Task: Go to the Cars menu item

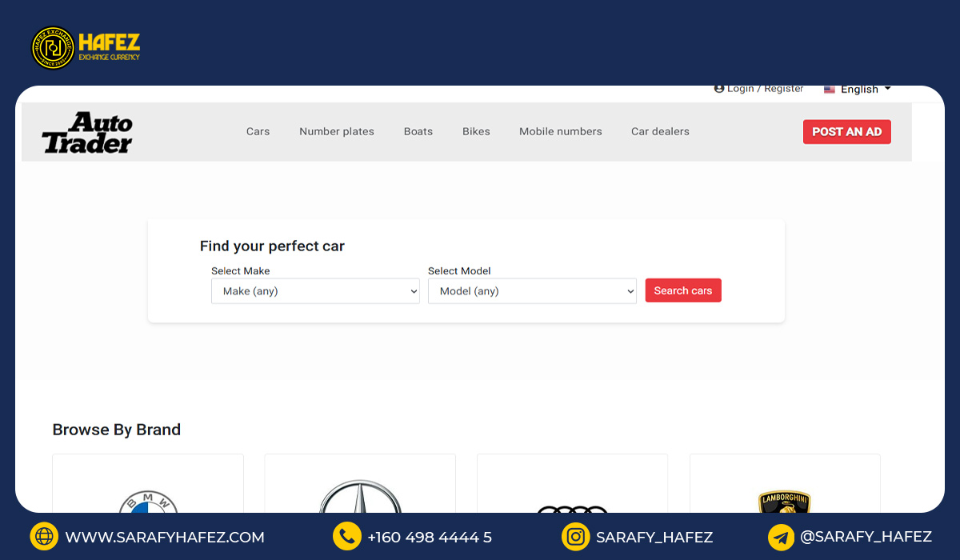Action: [x=258, y=131]
